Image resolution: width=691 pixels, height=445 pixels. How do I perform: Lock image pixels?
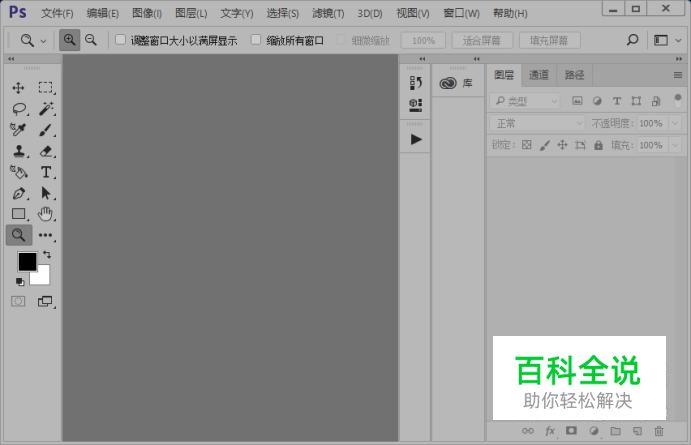[545, 145]
